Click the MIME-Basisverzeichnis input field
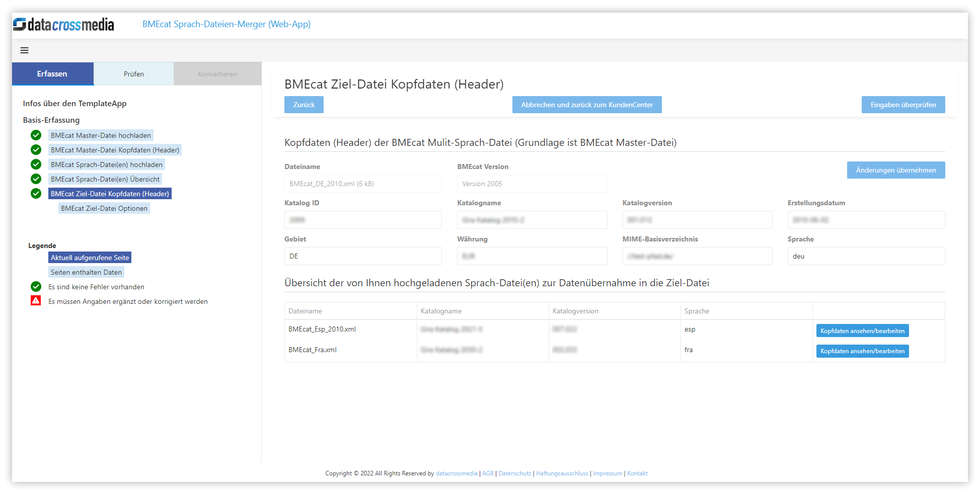980x494 pixels. point(697,256)
